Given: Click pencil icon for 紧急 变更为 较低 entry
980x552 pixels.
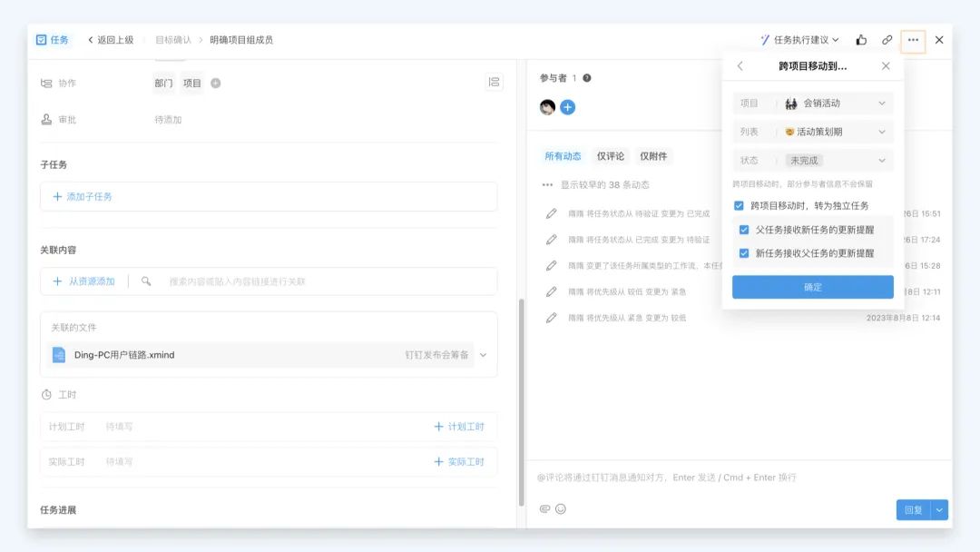Looking at the screenshot, I should click(x=551, y=318).
